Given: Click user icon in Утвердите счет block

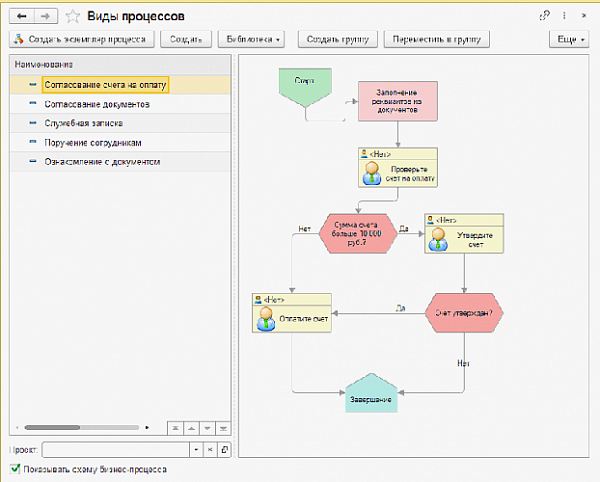Looking at the screenshot, I should [x=438, y=239].
